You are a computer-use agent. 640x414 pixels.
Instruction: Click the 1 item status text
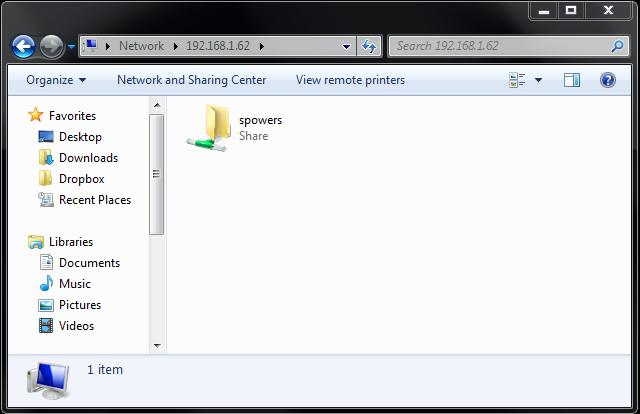[x=104, y=369]
